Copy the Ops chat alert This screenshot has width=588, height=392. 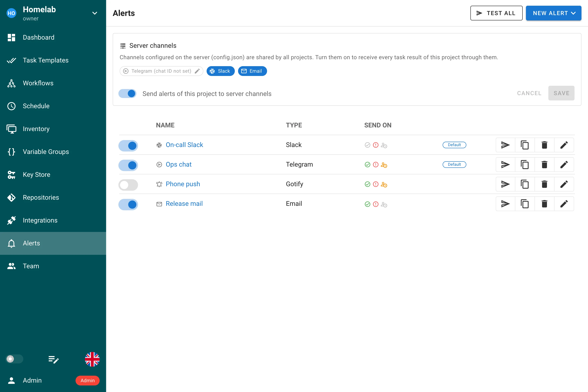pos(525,165)
